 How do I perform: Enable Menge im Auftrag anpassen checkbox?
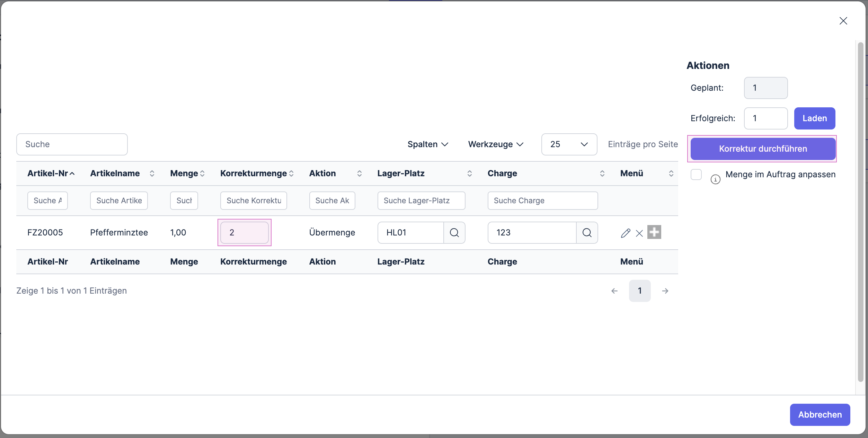(x=696, y=175)
